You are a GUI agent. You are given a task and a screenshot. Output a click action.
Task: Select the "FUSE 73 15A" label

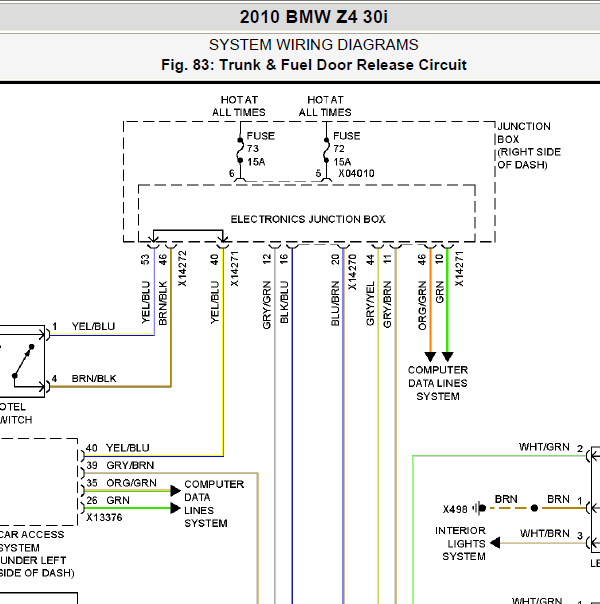click(261, 149)
